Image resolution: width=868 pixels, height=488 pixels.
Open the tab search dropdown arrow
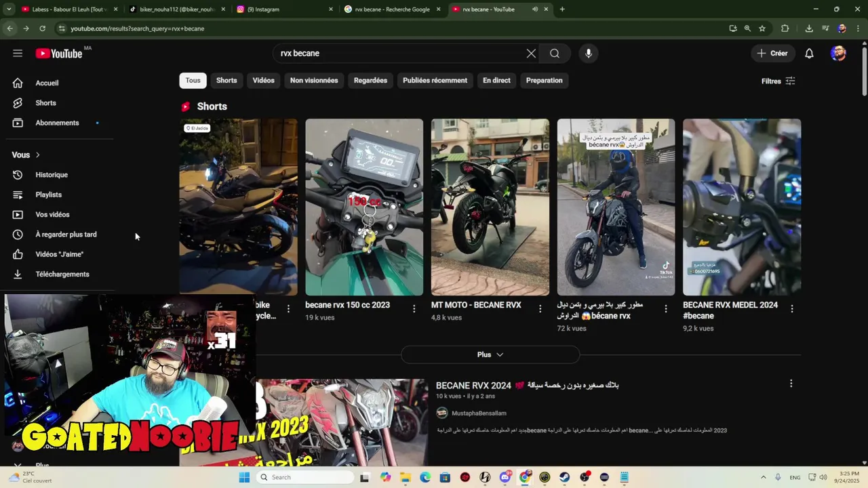click(x=9, y=9)
